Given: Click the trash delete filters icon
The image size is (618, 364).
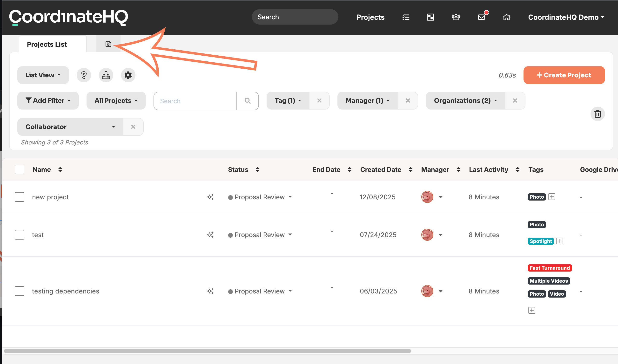Looking at the screenshot, I should 598,114.
